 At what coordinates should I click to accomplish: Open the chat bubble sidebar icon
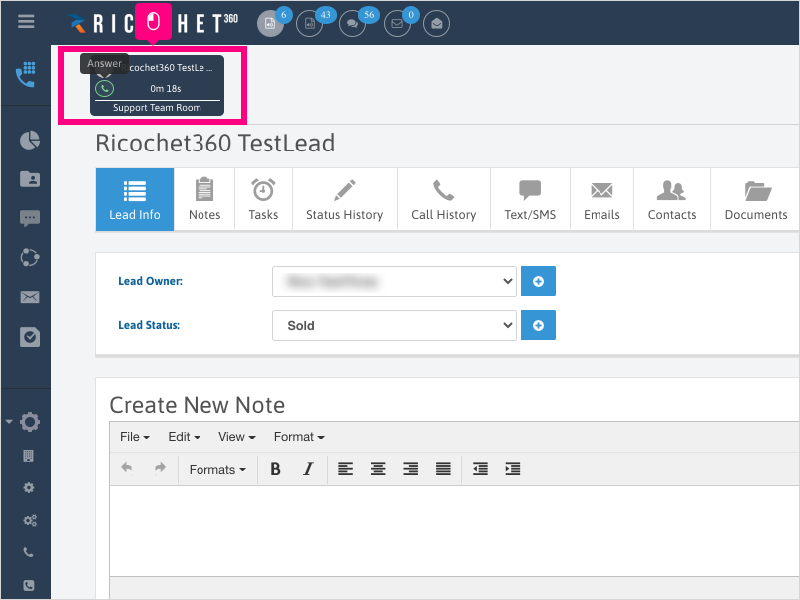(30, 218)
